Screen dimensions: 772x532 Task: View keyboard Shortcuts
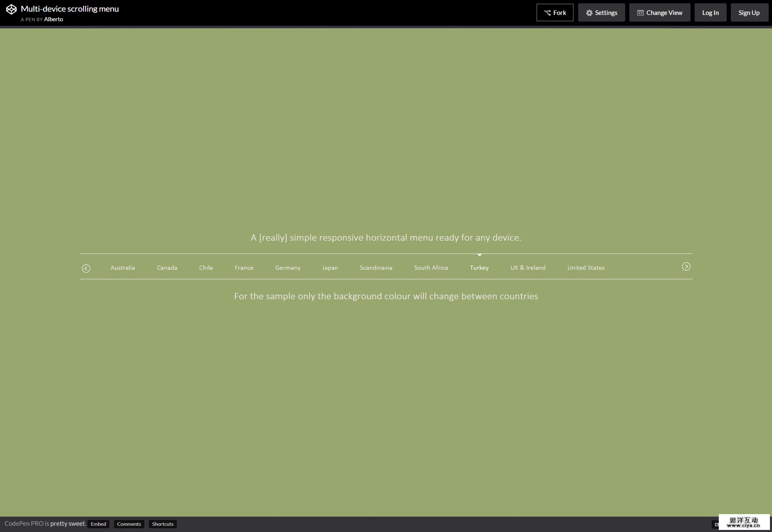[x=163, y=524]
